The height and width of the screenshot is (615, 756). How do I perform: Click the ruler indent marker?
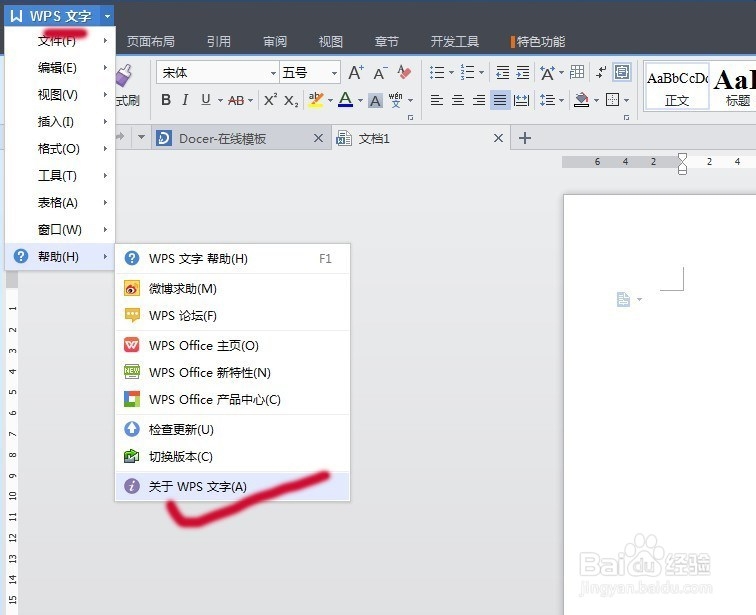click(x=682, y=164)
